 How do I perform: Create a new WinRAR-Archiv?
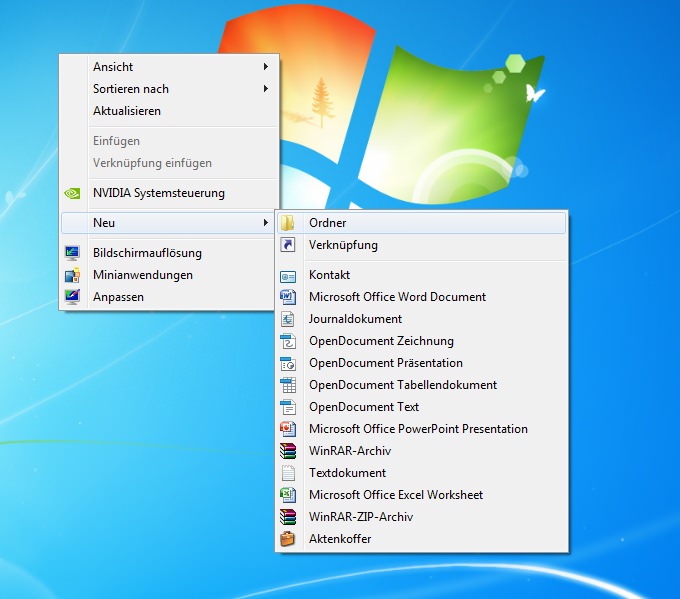click(x=422, y=451)
